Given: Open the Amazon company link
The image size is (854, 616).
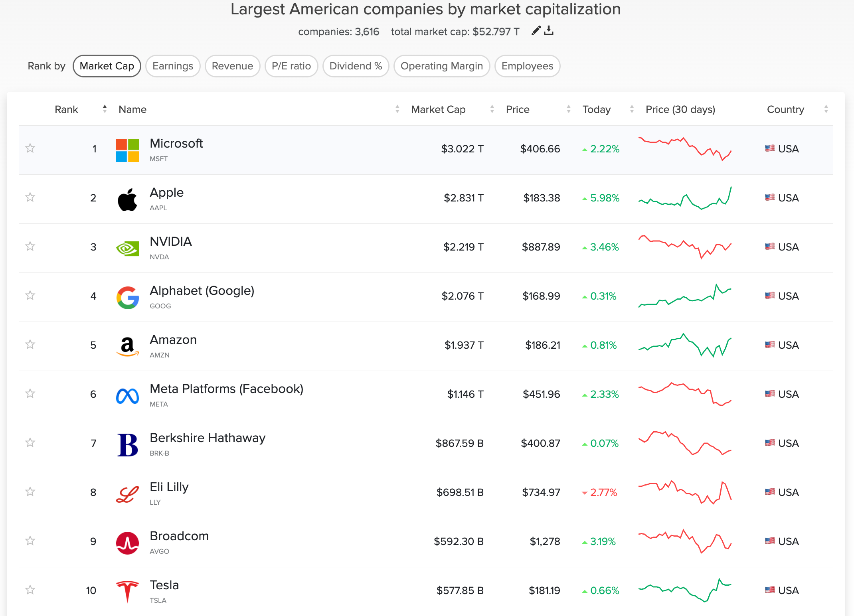Looking at the screenshot, I should 173,340.
